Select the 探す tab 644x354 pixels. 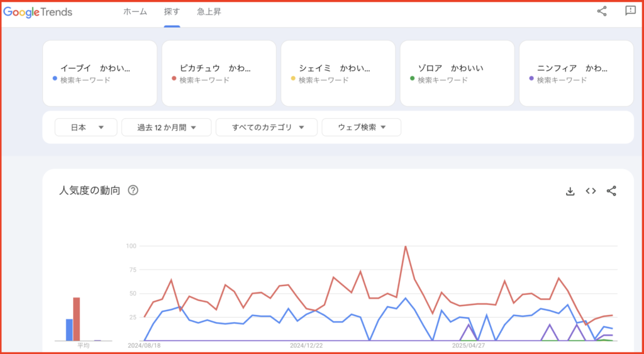172,12
